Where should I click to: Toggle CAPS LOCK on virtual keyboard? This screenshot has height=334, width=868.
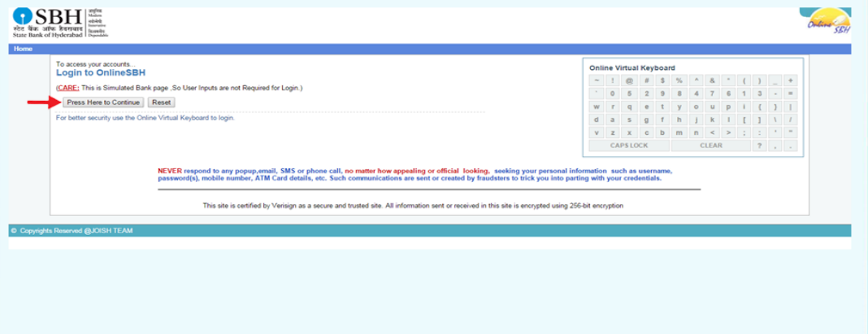pyautogui.click(x=629, y=146)
